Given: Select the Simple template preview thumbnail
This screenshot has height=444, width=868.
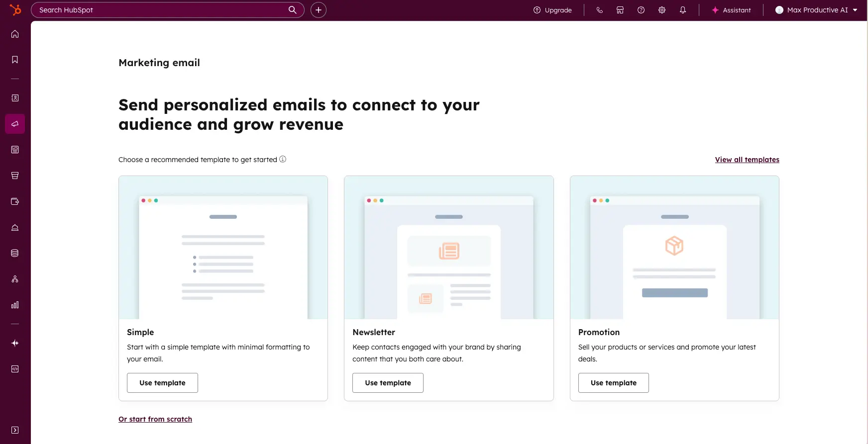Looking at the screenshot, I should pyautogui.click(x=223, y=248).
